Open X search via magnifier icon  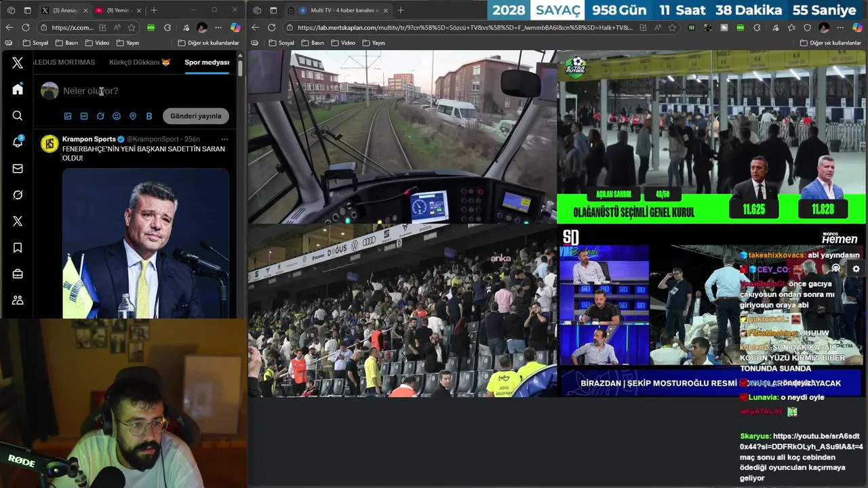[18, 116]
